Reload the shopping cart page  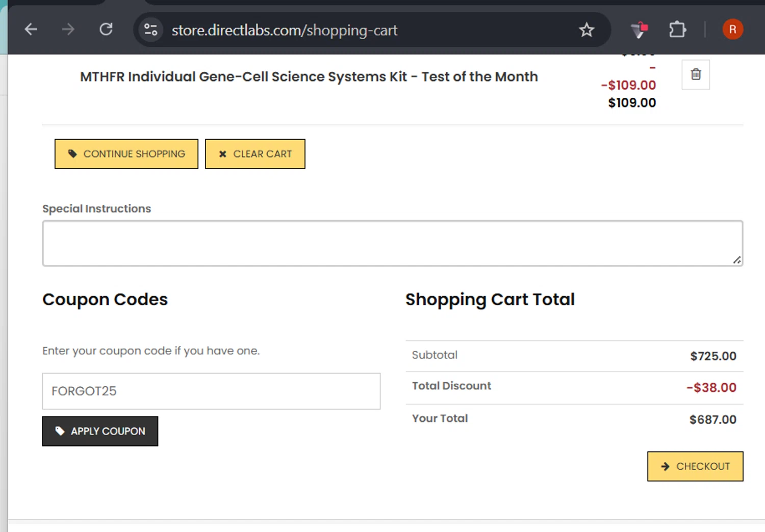[106, 30]
